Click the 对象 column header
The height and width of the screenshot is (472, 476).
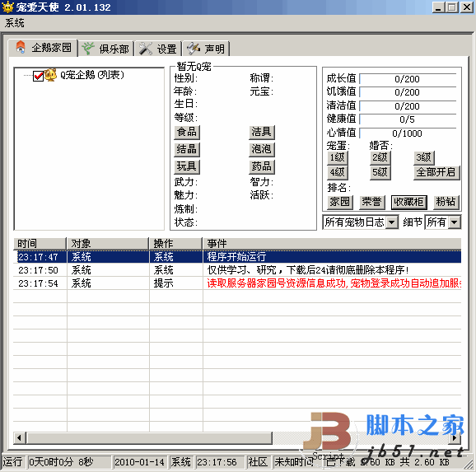[x=108, y=244]
